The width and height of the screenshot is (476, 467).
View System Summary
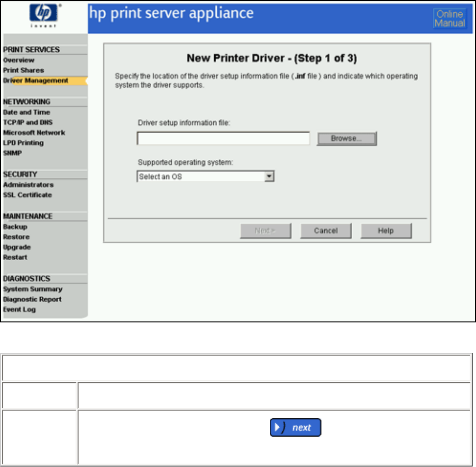coord(33,289)
